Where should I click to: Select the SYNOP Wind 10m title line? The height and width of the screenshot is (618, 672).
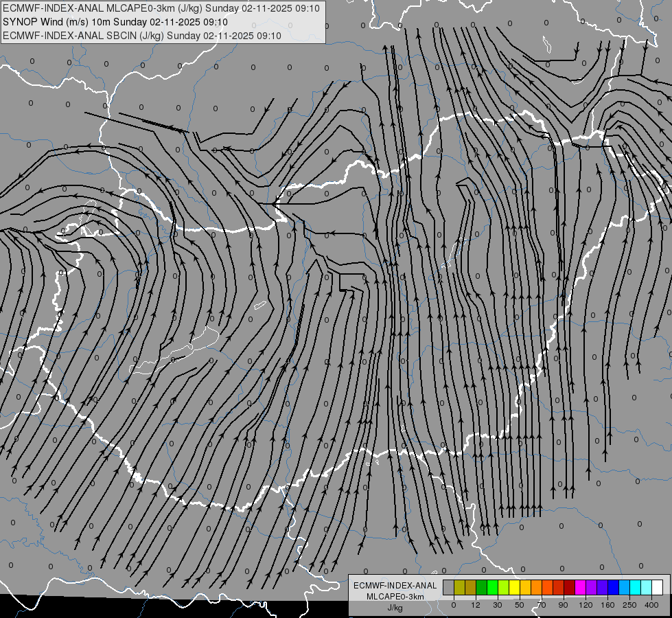(x=115, y=22)
